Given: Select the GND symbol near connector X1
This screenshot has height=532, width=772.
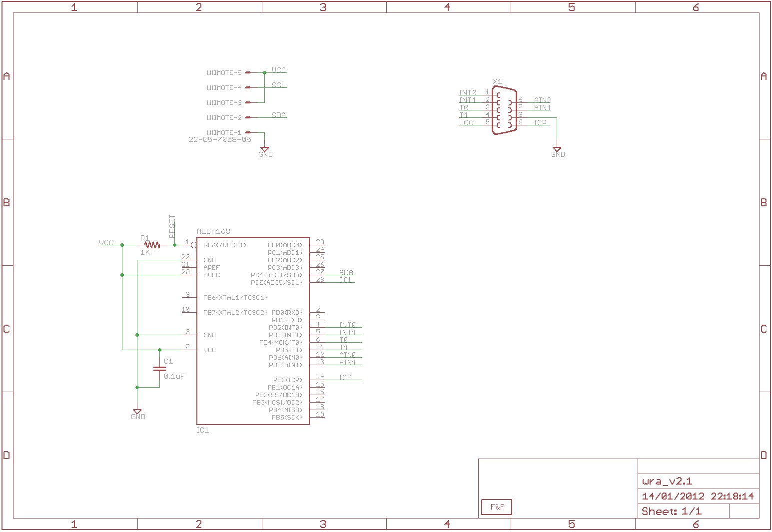Looking at the screenshot, I should click(x=557, y=149).
